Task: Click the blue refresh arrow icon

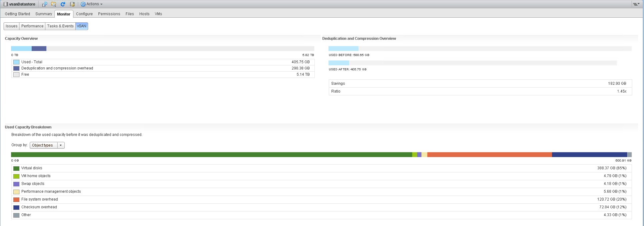Action: [63, 4]
